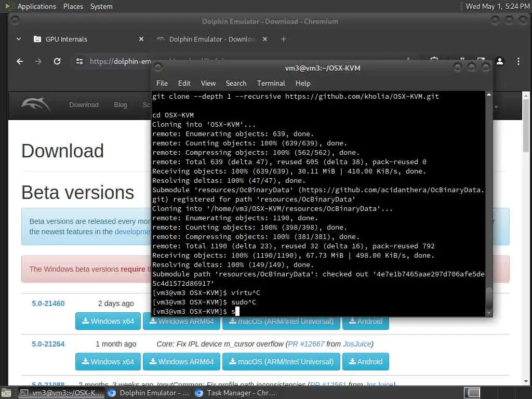This screenshot has width=532, height=399.
Task: Download macOS universal build for 5.0-21264
Action: pyautogui.click(x=281, y=362)
